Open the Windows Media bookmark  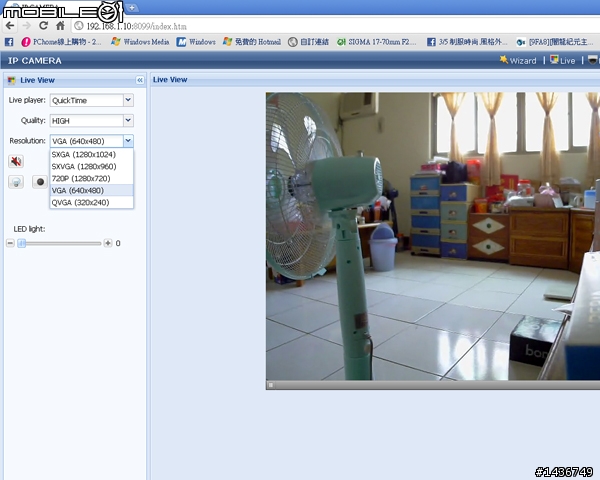click(140, 42)
